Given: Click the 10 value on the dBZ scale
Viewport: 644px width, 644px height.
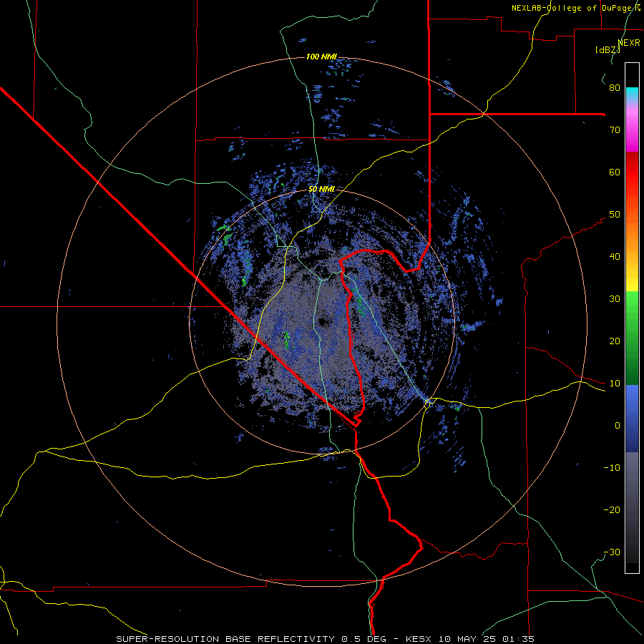Looking at the screenshot, I should click(x=615, y=384).
